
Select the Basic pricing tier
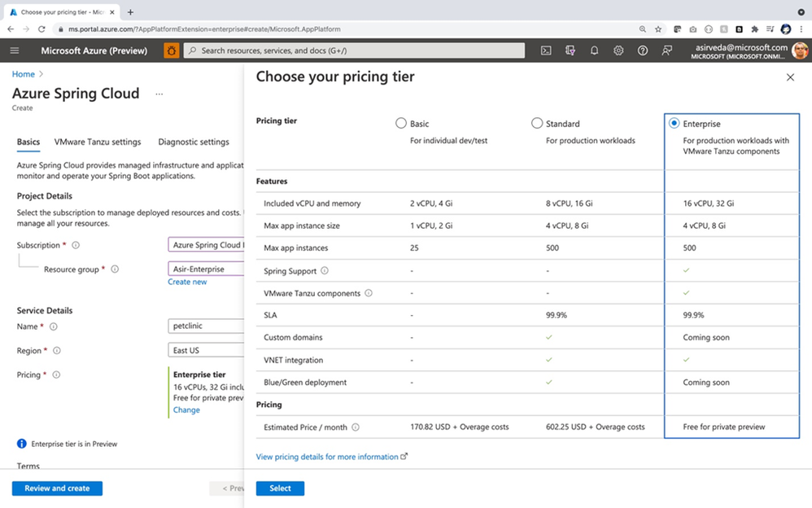[x=401, y=124]
